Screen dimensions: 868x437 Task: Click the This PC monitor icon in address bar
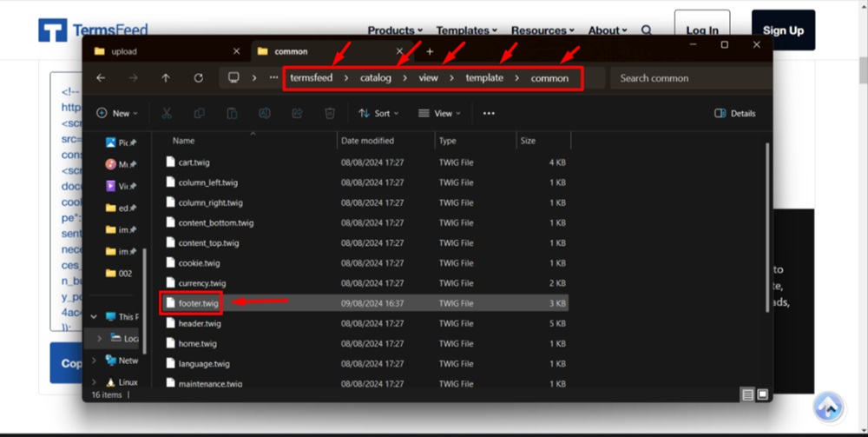click(233, 77)
